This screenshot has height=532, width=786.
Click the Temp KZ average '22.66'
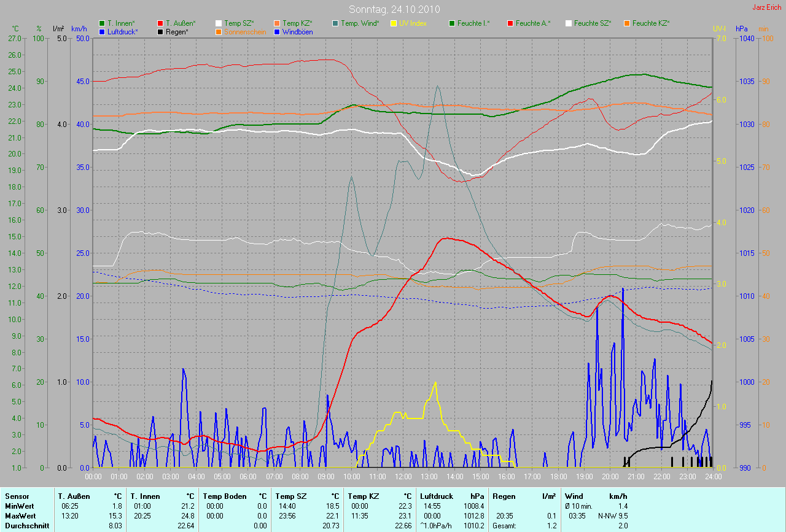tap(403, 525)
